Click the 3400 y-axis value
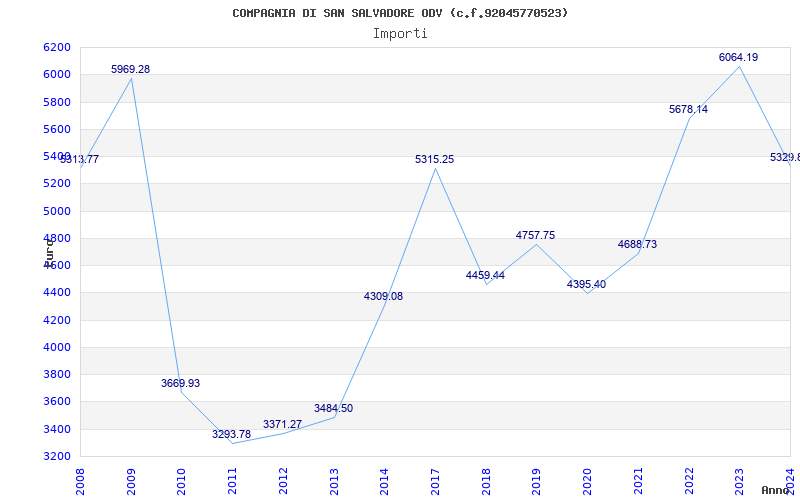Viewport: 800px width, 500px height. (57, 429)
